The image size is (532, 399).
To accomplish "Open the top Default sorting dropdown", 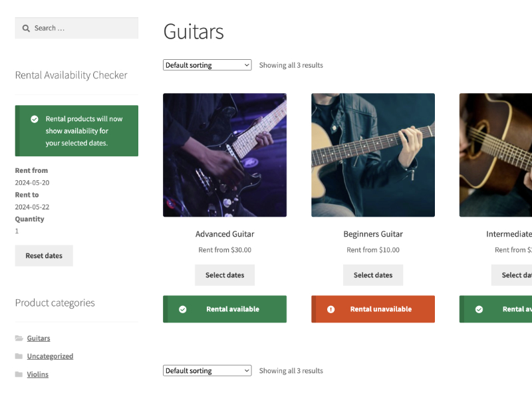I will pyautogui.click(x=207, y=65).
